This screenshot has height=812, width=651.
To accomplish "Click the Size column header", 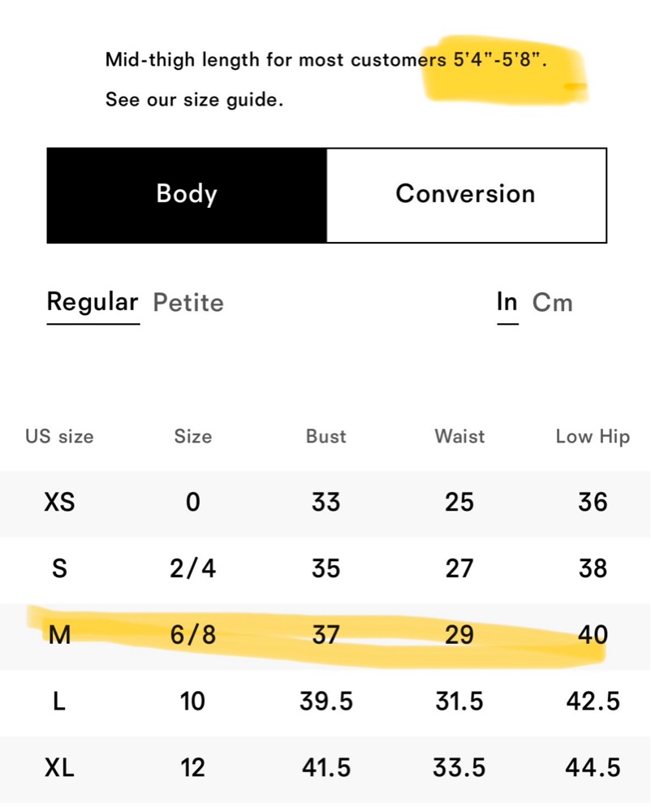I will (193, 437).
